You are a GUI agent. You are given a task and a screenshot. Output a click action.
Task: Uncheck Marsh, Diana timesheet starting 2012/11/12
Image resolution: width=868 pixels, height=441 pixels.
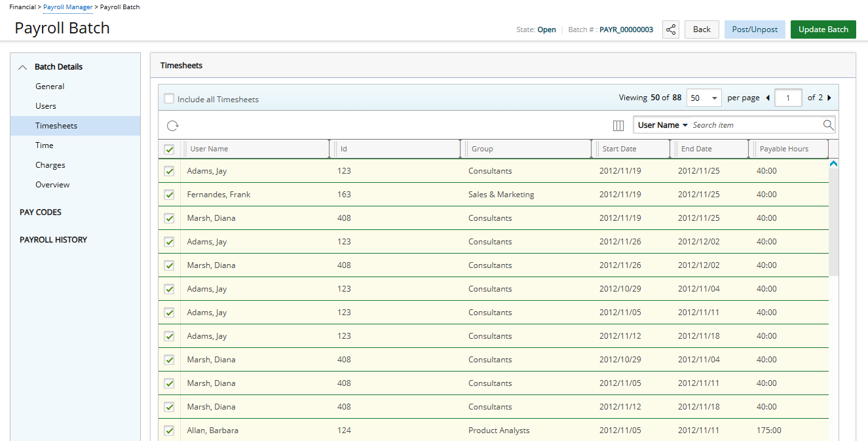coord(169,407)
